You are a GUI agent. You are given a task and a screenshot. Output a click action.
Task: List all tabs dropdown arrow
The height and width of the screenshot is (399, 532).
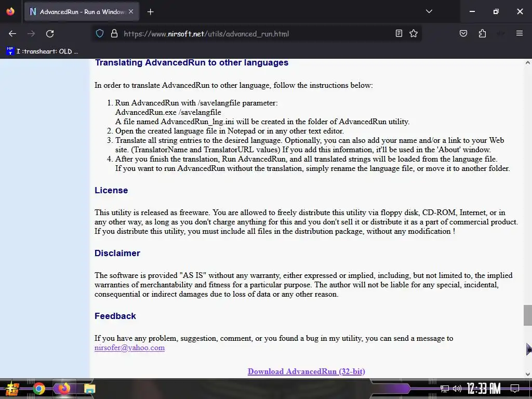point(429,11)
